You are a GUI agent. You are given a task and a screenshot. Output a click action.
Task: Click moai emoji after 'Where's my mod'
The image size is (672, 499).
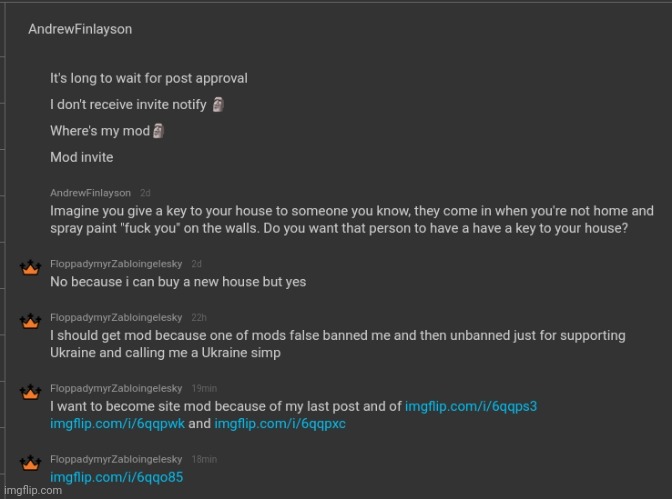159,131
